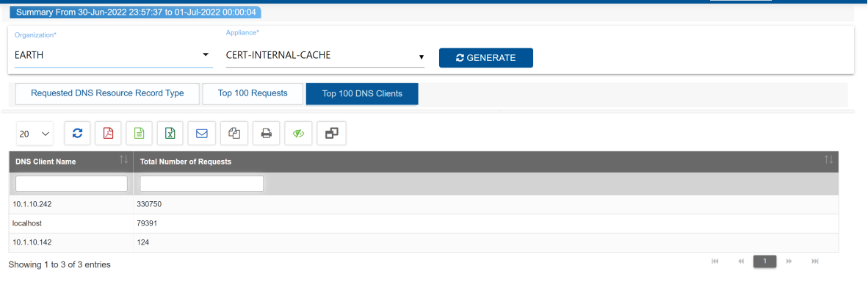The image size is (868, 282).
Task: Click the 124 requests value
Action: tap(142, 242)
